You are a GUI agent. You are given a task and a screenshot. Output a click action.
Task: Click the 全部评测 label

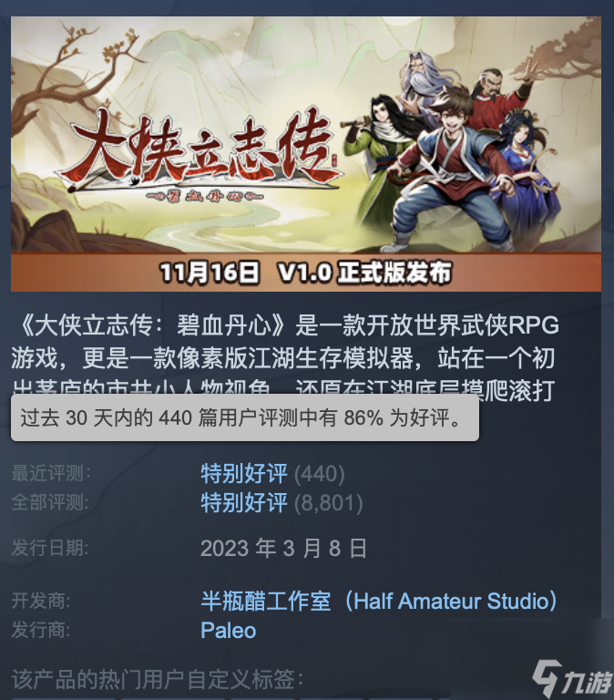(x=50, y=503)
